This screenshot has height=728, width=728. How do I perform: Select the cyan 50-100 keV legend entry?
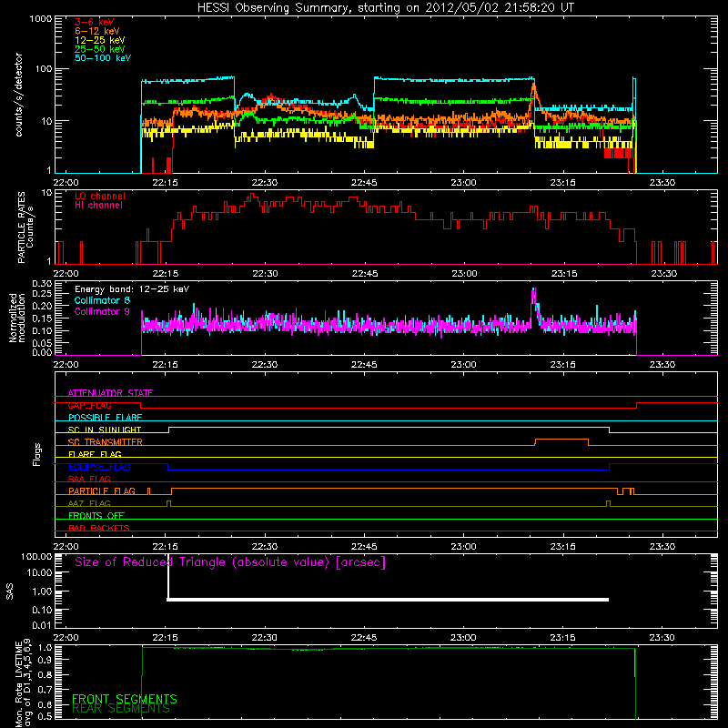[103, 58]
